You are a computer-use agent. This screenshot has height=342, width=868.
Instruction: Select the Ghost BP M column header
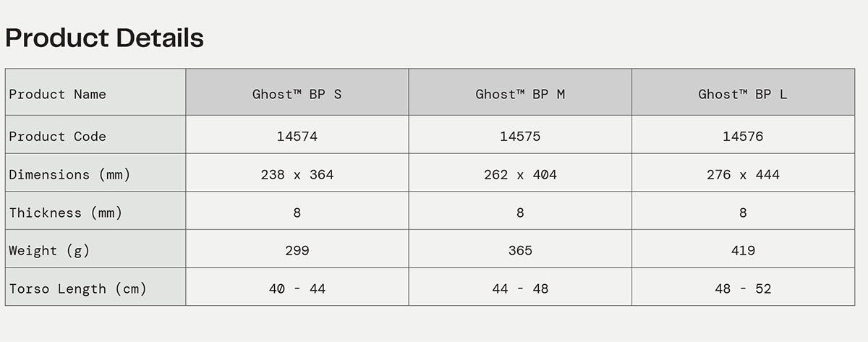point(520,94)
